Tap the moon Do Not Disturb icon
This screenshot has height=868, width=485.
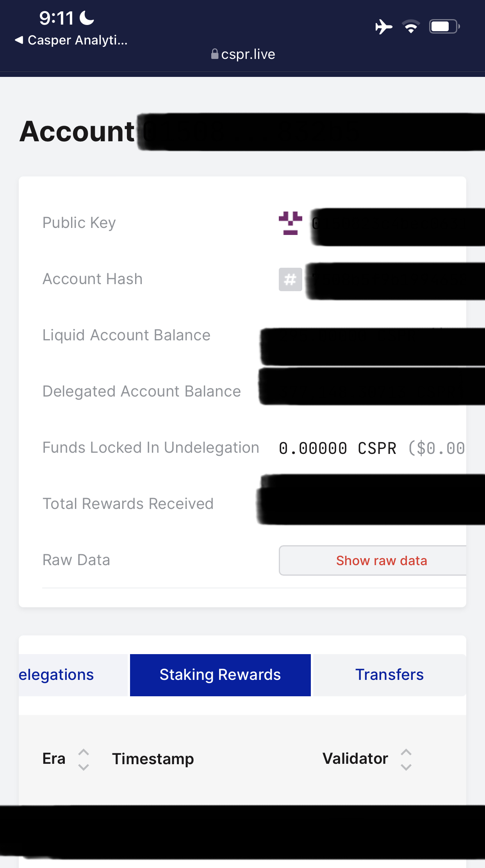tap(87, 18)
